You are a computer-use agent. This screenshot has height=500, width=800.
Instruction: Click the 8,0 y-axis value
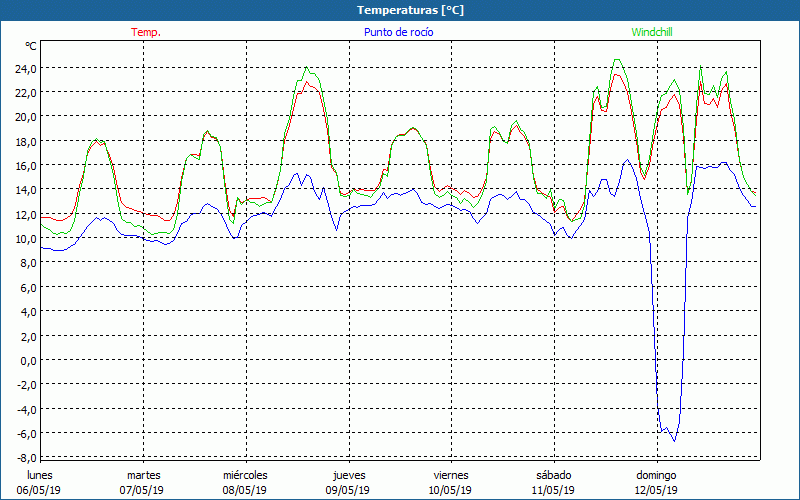pos(28,263)
